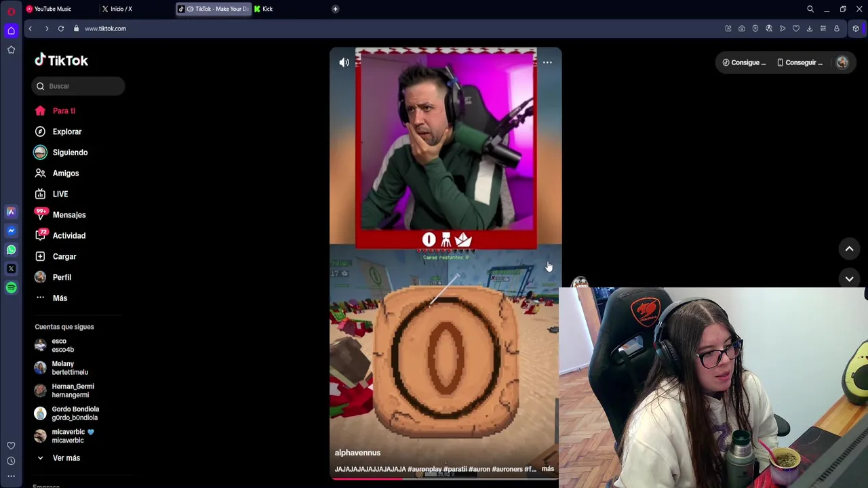Open bookmarks star in Opera sidebar
Viewport: 868px width, 488px height.
[x=11, y=49]
